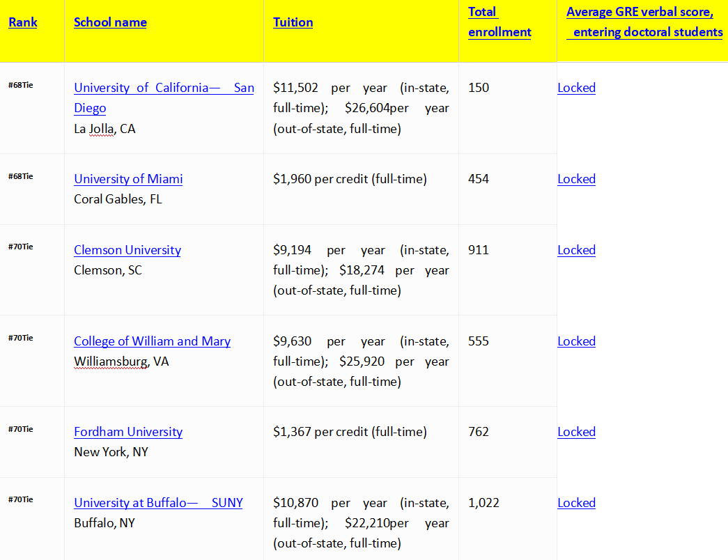The image size is (728, 560).
Task: Click the Locked link for William and Mary
Action: [x=576, y=341]
